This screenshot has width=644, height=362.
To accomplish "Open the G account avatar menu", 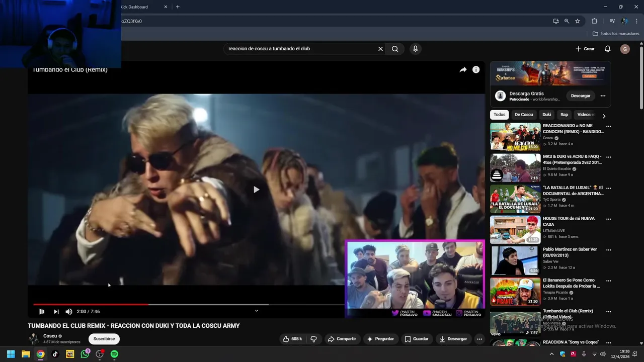I will point(625,49).
